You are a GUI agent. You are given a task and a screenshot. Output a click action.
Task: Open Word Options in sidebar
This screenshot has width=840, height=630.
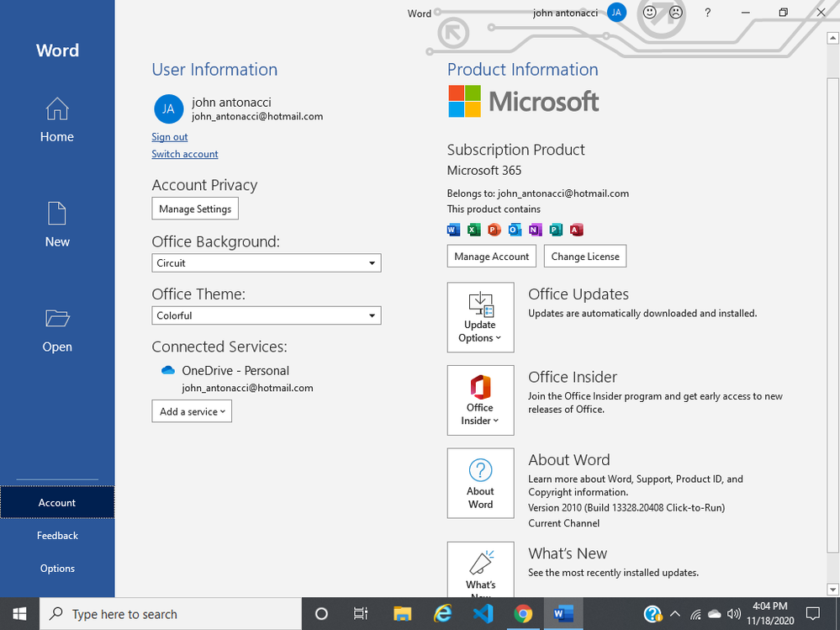click(x=57, y=569)
